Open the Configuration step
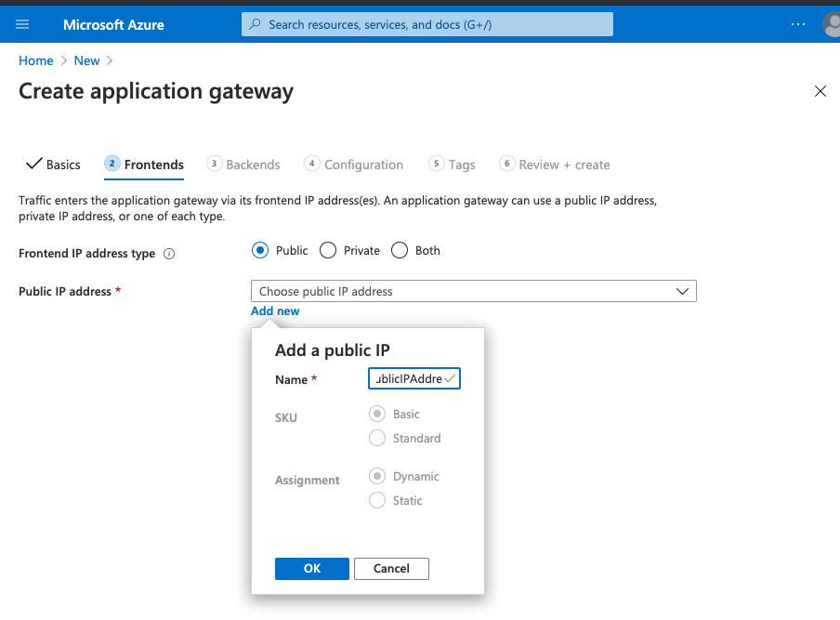 tap(363, 164)
